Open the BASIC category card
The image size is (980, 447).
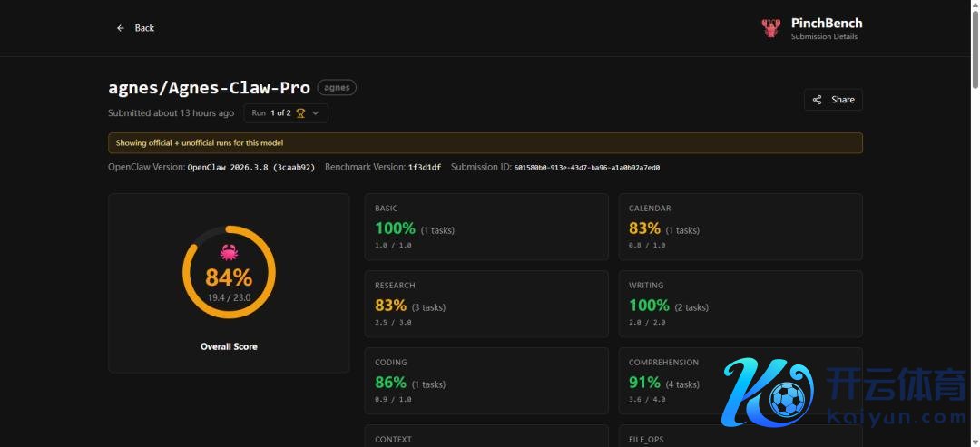tap(485, 228)
